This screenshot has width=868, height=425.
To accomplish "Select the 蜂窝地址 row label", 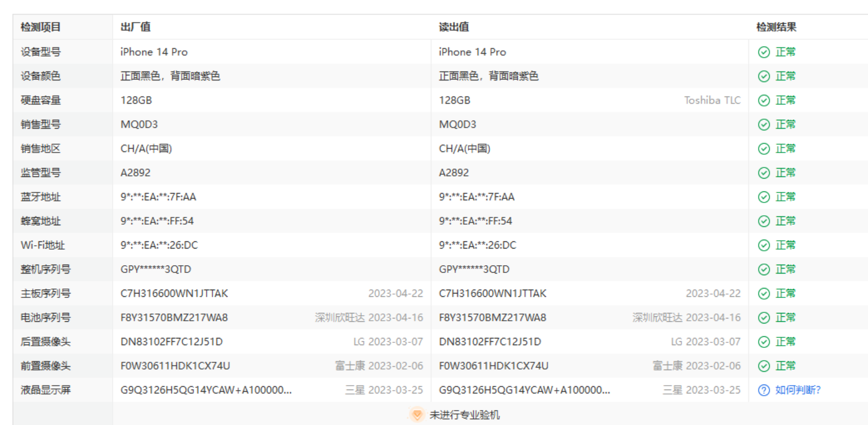I will 40,221.
